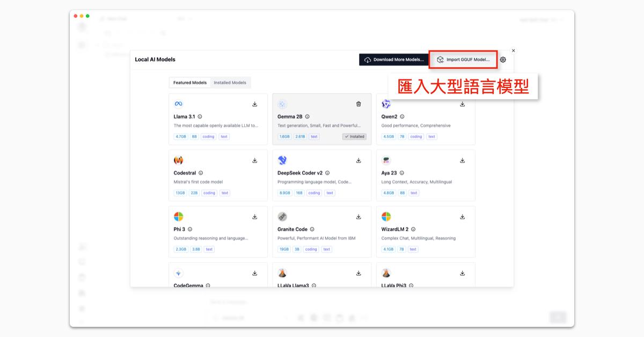
Task: Show info for WizardLM 2
Action: coord(413,229)
